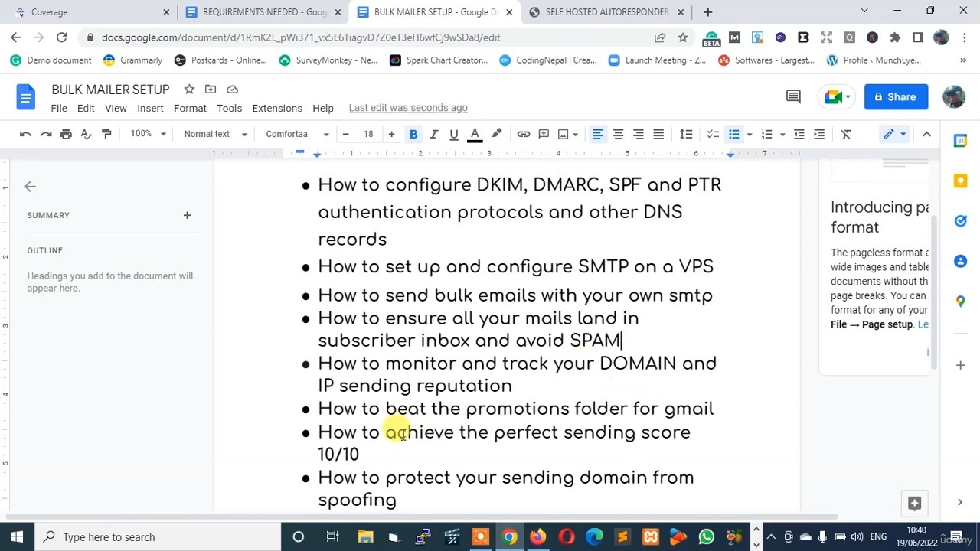Click the Share button
The width and height of the screenshot is (980, 551).
coord(896,96)
